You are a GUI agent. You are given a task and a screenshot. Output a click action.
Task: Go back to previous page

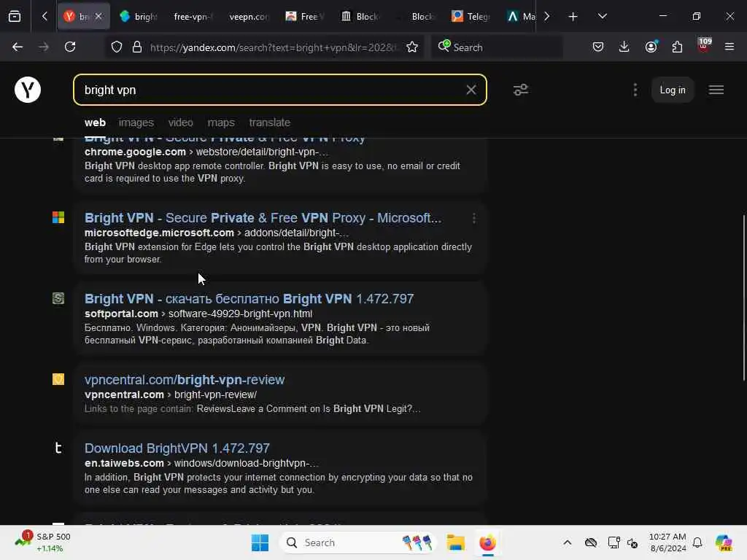(18, 47)
